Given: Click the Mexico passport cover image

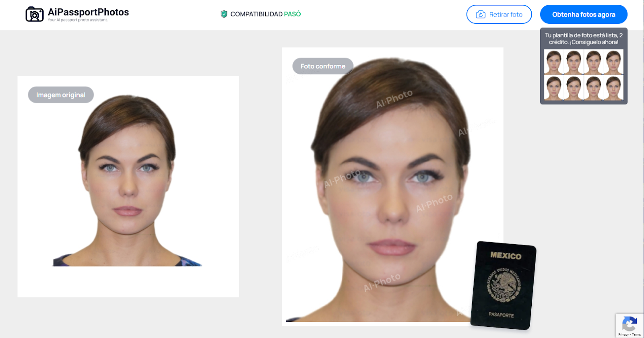Looking at the screenshot, I should (503, 285).
